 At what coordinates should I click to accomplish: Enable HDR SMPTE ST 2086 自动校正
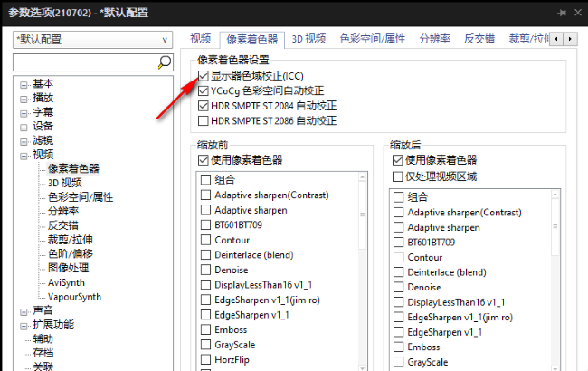204,119
